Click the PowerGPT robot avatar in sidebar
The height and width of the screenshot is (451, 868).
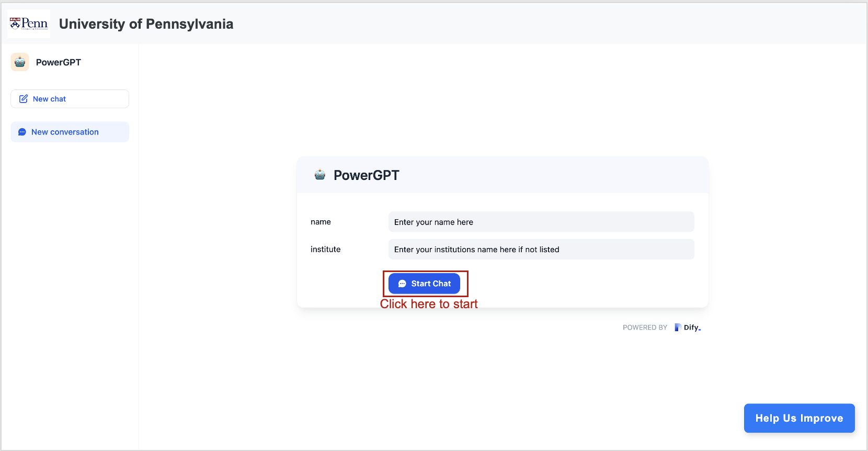point(20,62)
